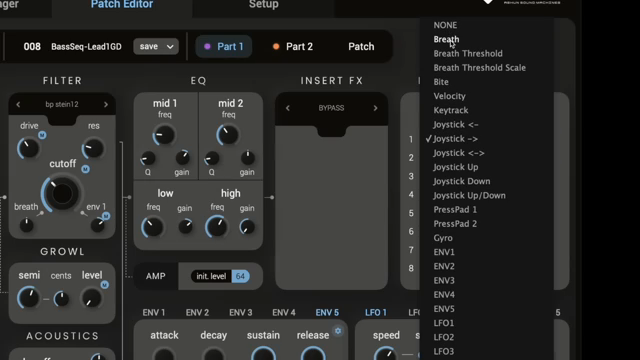Click the filter cutoff knob
640x360 pixels.
62,193
